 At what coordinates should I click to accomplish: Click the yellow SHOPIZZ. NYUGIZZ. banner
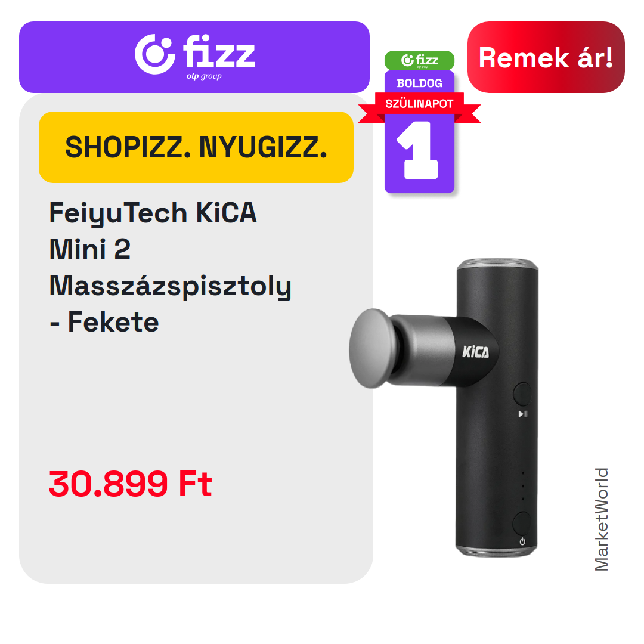(196, 147)
